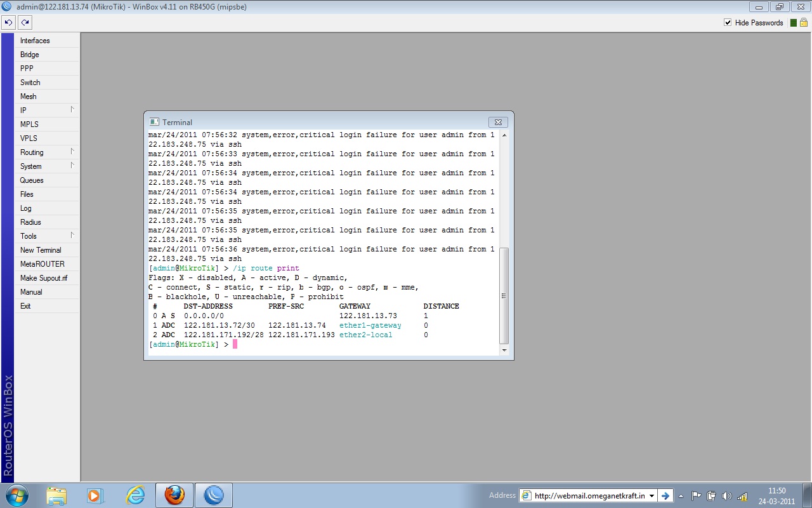Click the 'ether2-local' gateway text

tap(366, 335)
